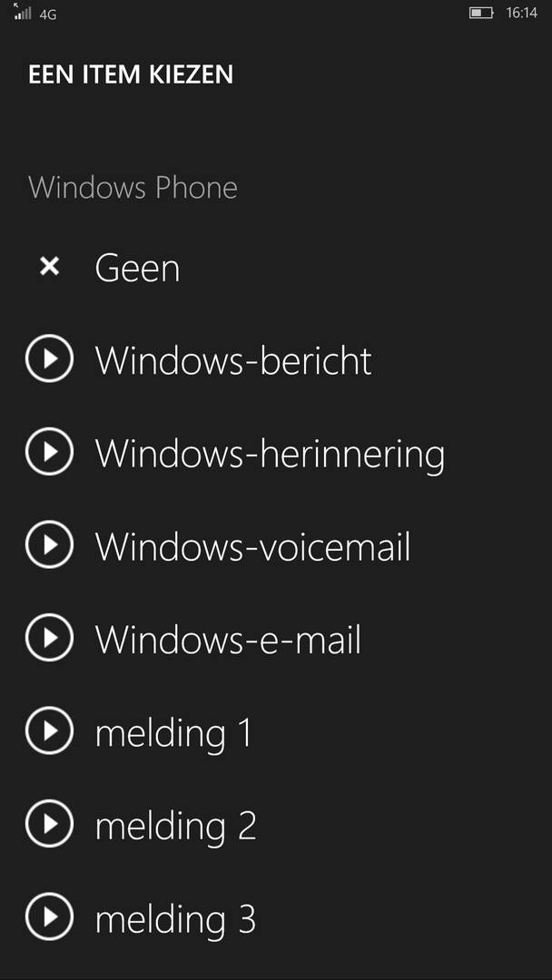The image size is (552, 980).
Task: Play the melding 1 preview
Action: point(49,732)
